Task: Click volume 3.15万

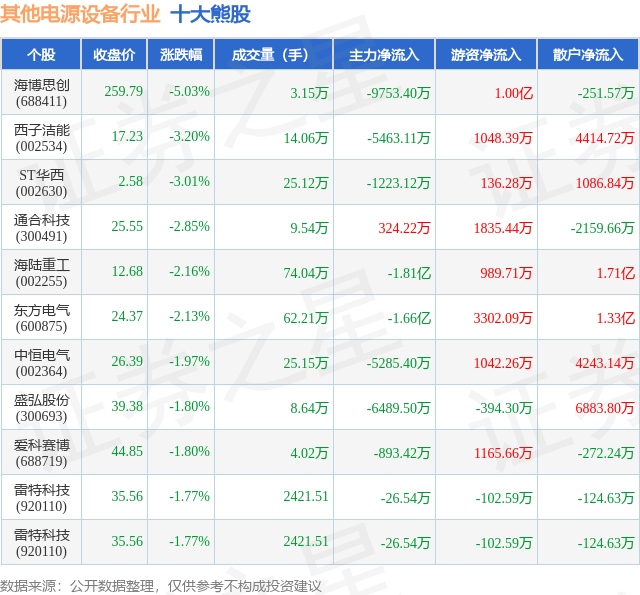Action: 309,93
